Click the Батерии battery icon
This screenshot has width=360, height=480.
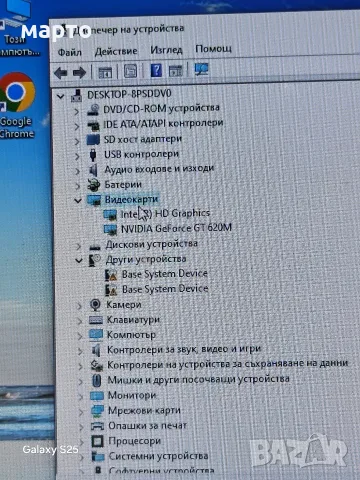pyautogui.click(x=94, y=184)
